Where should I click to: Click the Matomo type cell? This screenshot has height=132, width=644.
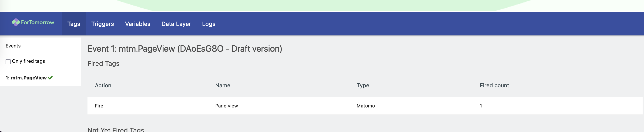366,106
